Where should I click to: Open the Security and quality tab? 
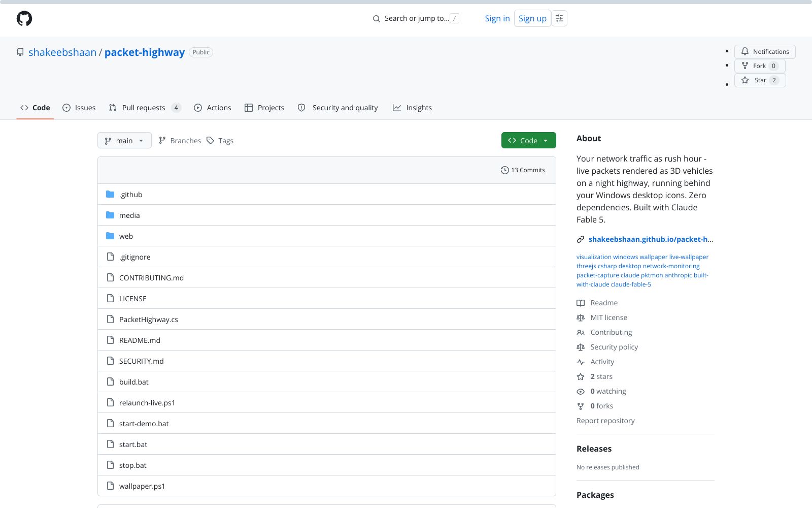tap(337, 108)
